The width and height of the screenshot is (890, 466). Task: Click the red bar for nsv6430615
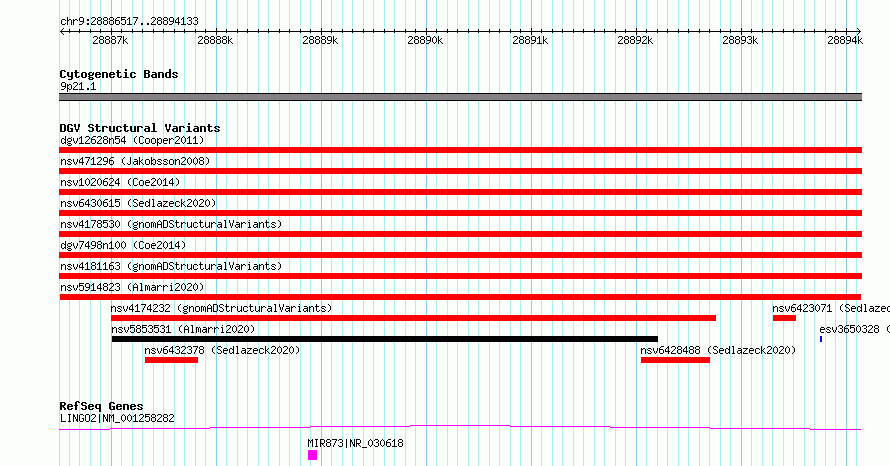coord(460,213)
